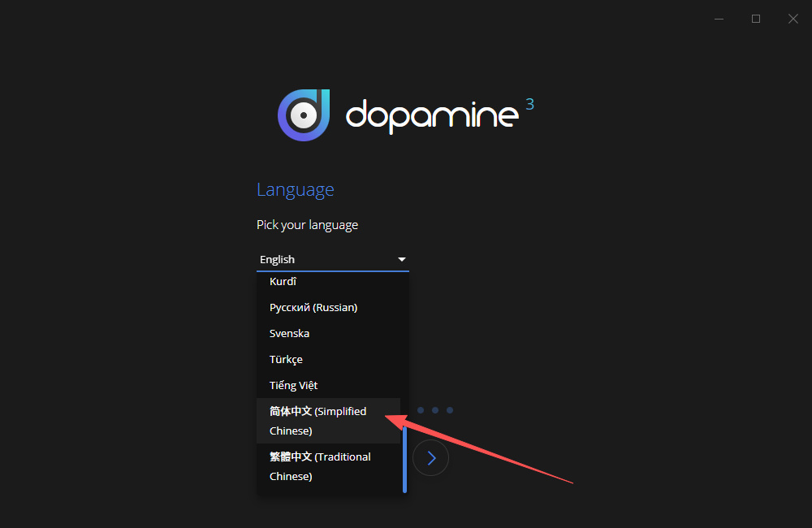Minimize the Dopamine window
Viewport: 812px width, 528px height.
point(719,19)
